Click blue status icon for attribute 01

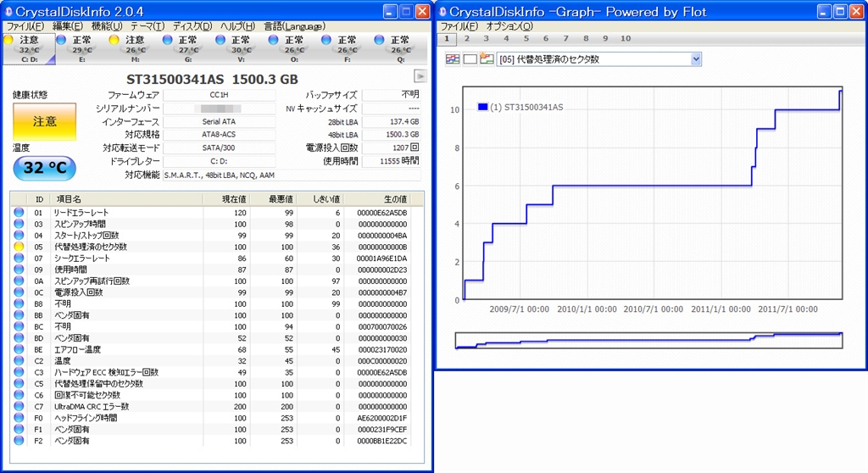pyautogui.click(x=19, y=212)
